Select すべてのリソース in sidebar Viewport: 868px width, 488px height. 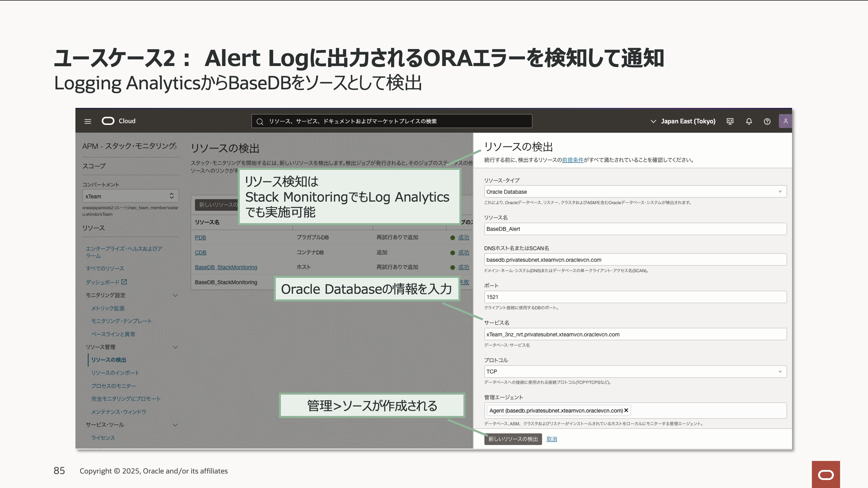[x=105, y=268]
